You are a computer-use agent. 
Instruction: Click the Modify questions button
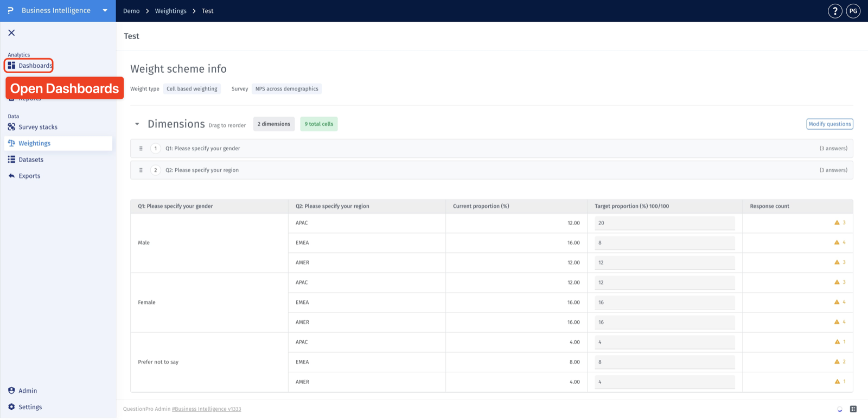coord(829,124)
